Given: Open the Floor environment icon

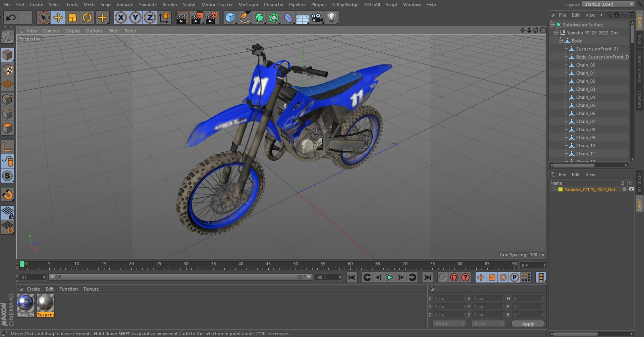Looking at the screenshot, I should coord(303,17).
